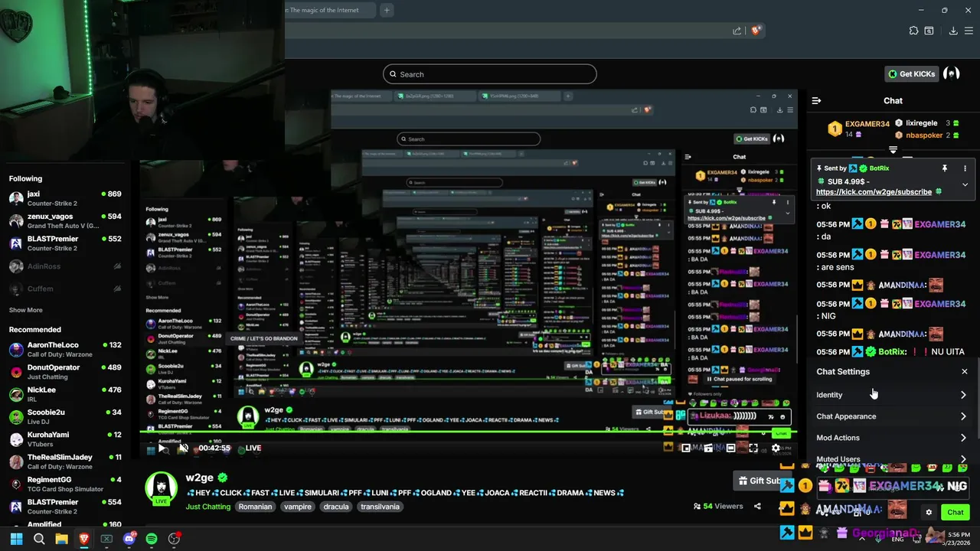This screenshot has width=980, height=551.
Task: Expand pinned message with the chevron
Action: pyautogui.click(x=965, y=184)
